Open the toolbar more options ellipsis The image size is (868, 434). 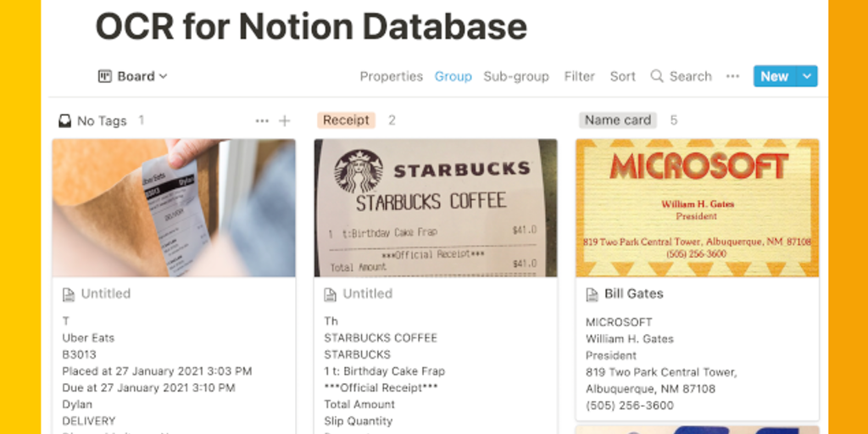coord(732,76)
